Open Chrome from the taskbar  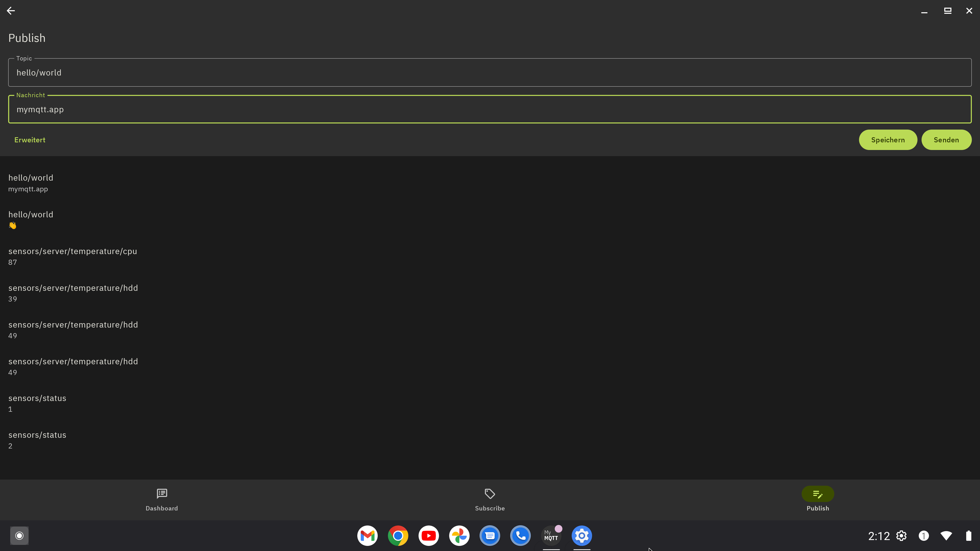(398, 535)
